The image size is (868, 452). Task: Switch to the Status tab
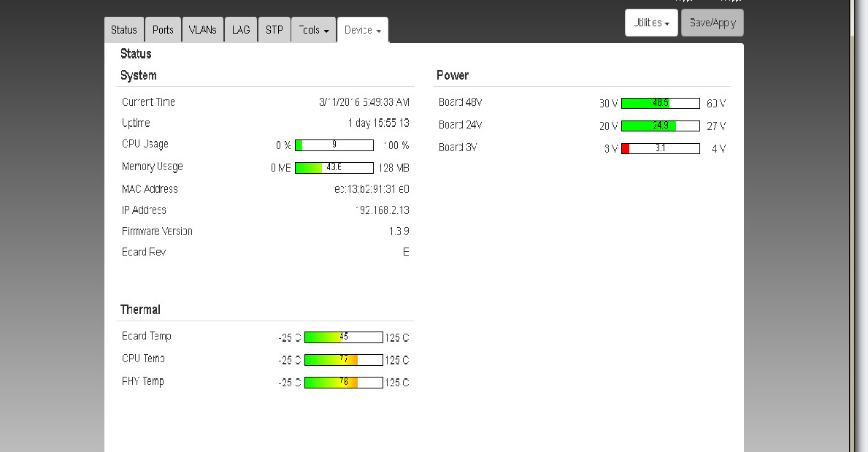pyautogui.click(x=124, y=30)
